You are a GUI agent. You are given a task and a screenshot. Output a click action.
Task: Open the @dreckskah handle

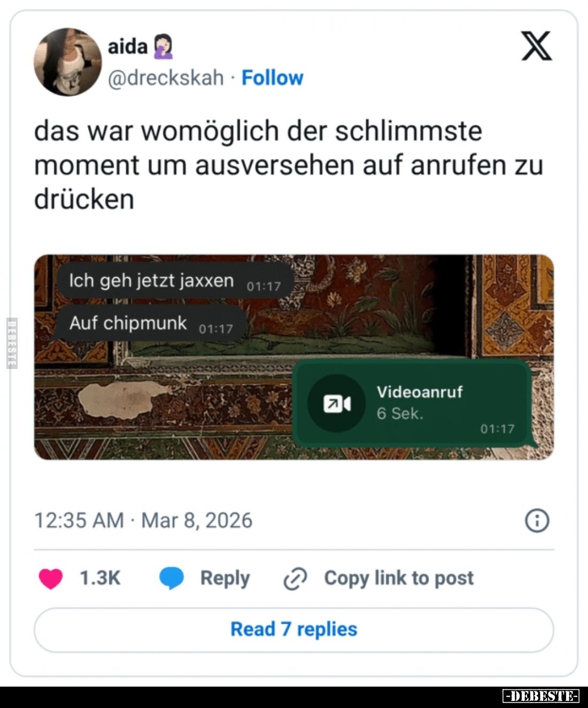tap(166, 78)
